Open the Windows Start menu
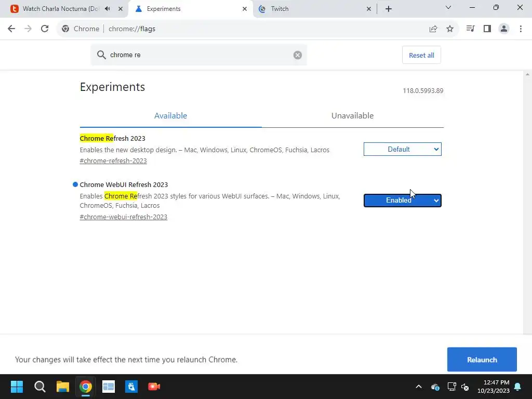The height and width of the screenshot is (399, 532). click(17, 387)
